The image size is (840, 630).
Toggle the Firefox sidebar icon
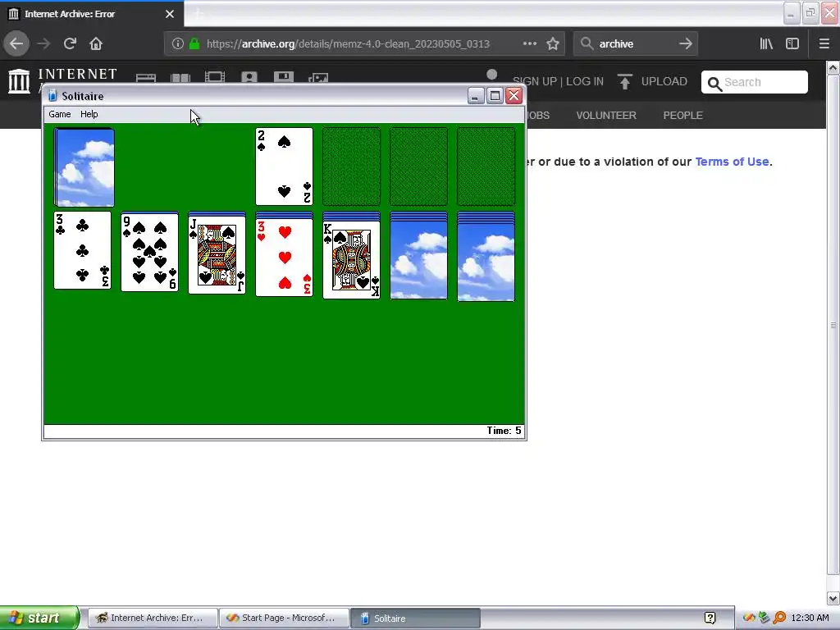coord(792,43)
